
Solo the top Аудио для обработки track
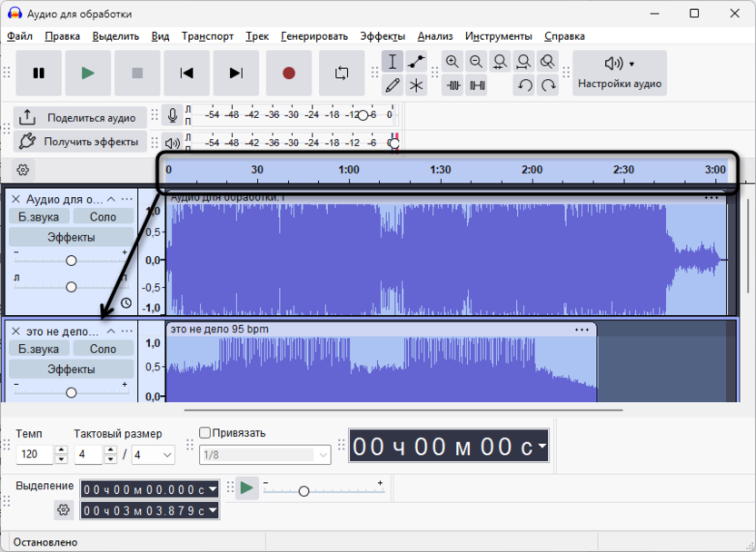click(103, 216)
